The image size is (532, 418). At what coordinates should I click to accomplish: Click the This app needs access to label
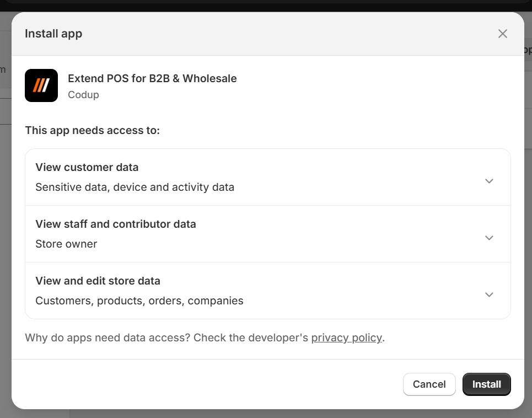click(x=92, y=130)
